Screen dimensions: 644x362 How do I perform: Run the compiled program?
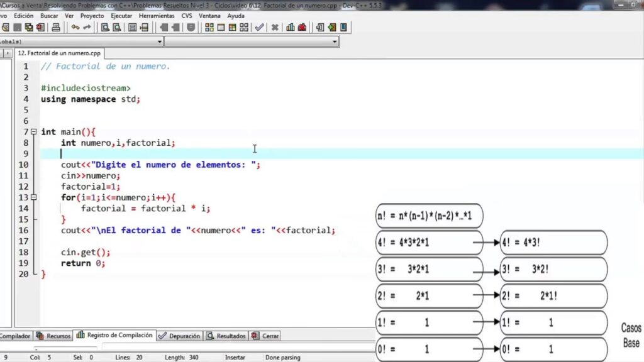[221, 27]
